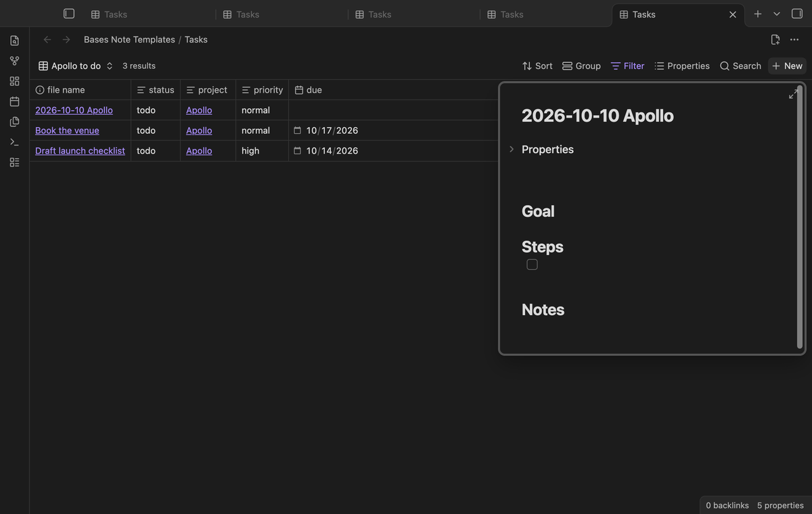Click the priority column header
The height and width of the screenshot is (514, 812).
(x=262, y=90)
